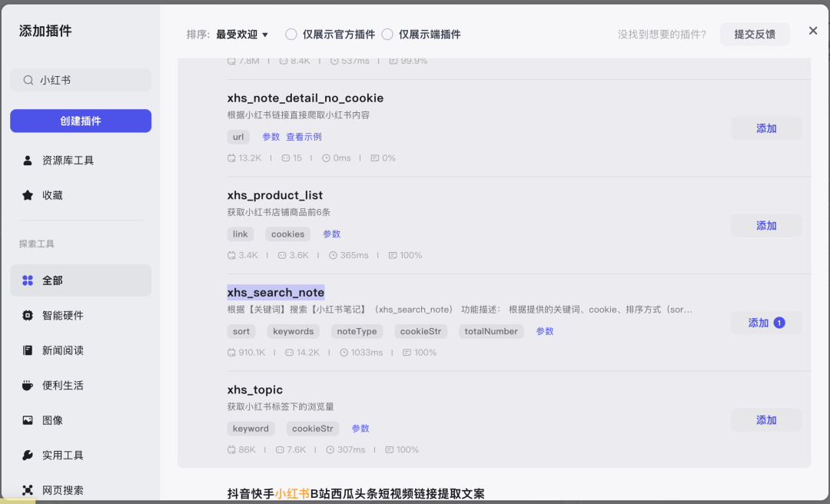Select the 全部 four-dots icon

(28, 280)
